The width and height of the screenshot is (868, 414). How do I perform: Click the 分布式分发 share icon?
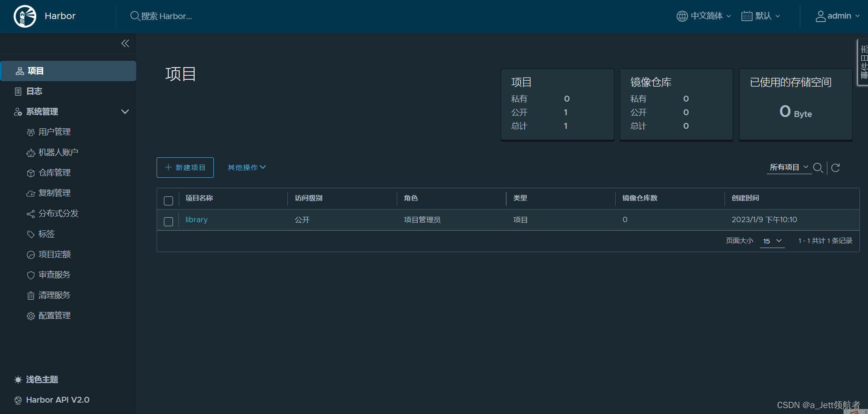point(31,214)
